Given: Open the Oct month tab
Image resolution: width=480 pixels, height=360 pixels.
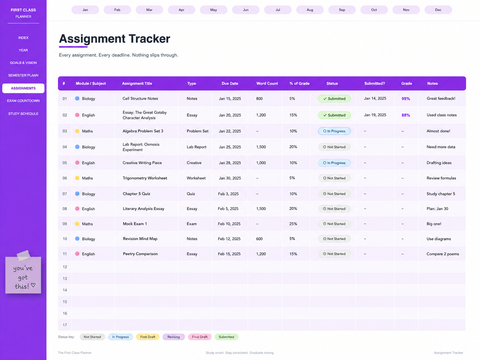Looking at the screenshot, I should point(374,10).
